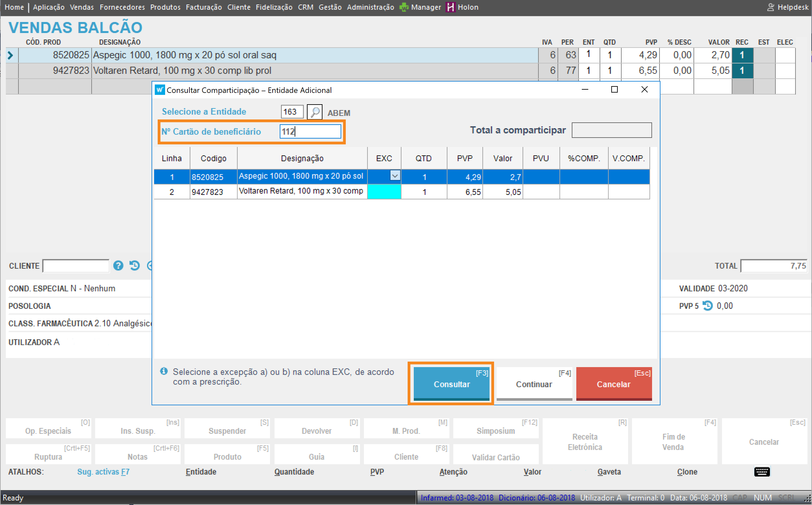Click the magnifier entity search icon
The height and width of the screenshot is (505, 812).
coord(314,112)
